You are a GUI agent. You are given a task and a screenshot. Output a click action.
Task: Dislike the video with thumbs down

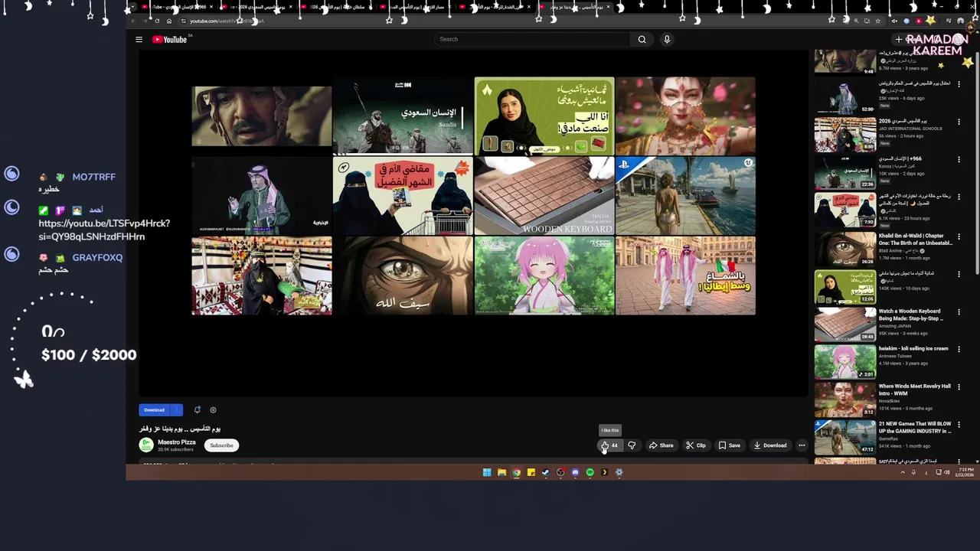[x=632, y=445]
